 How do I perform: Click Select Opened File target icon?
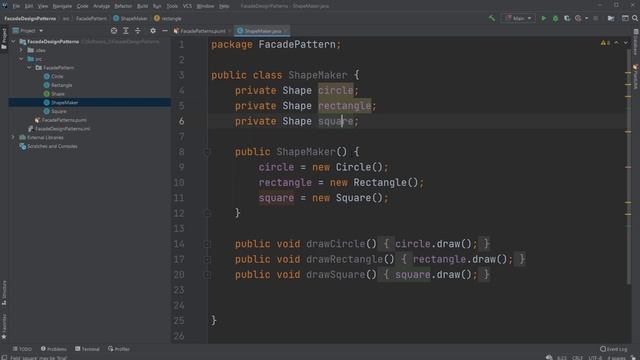114,31
